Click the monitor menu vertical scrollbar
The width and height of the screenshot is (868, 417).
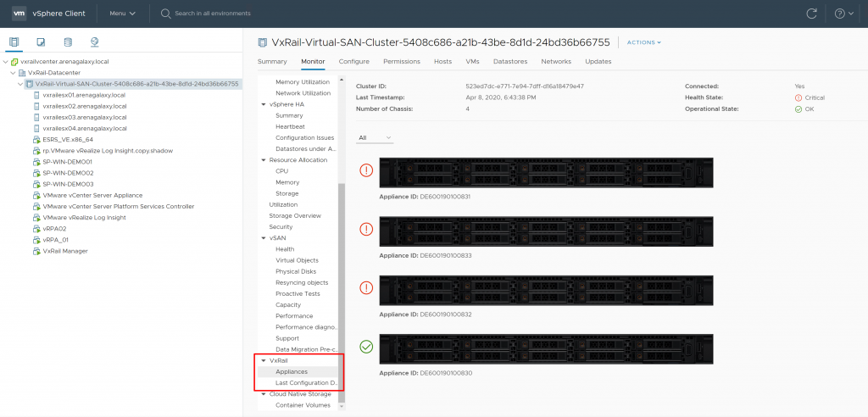(x=342, y=293)
